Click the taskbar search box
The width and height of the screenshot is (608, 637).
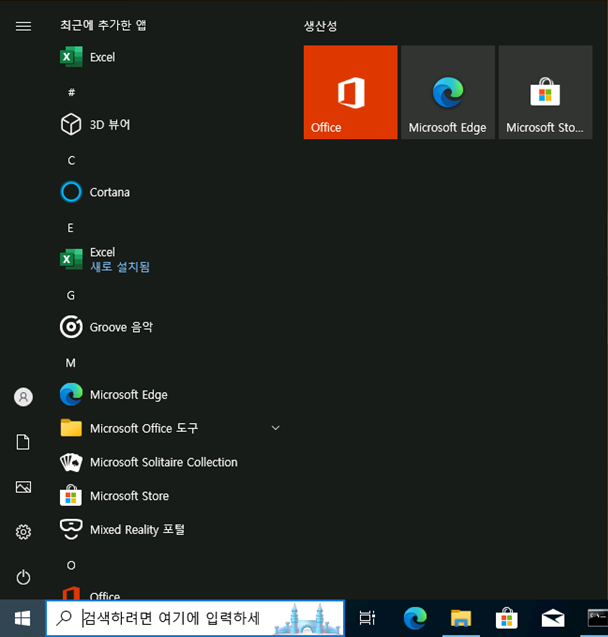coord(195,618)
